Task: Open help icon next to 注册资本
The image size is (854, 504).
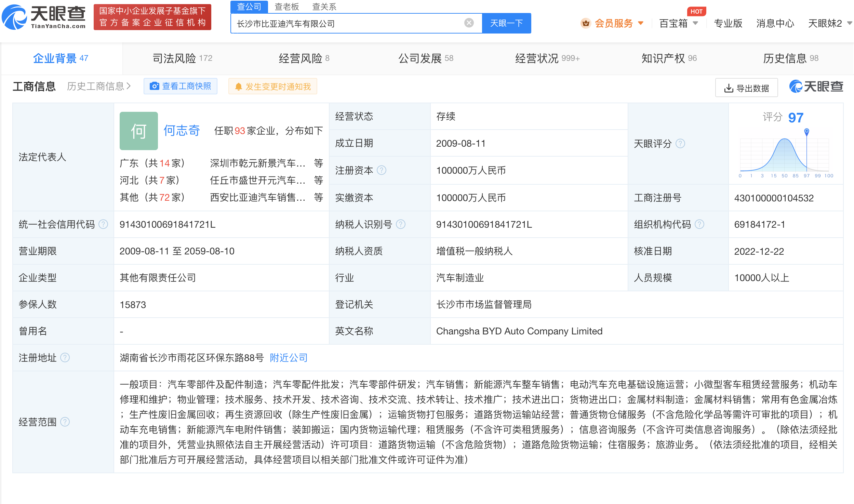Action: tap(382, 170)
